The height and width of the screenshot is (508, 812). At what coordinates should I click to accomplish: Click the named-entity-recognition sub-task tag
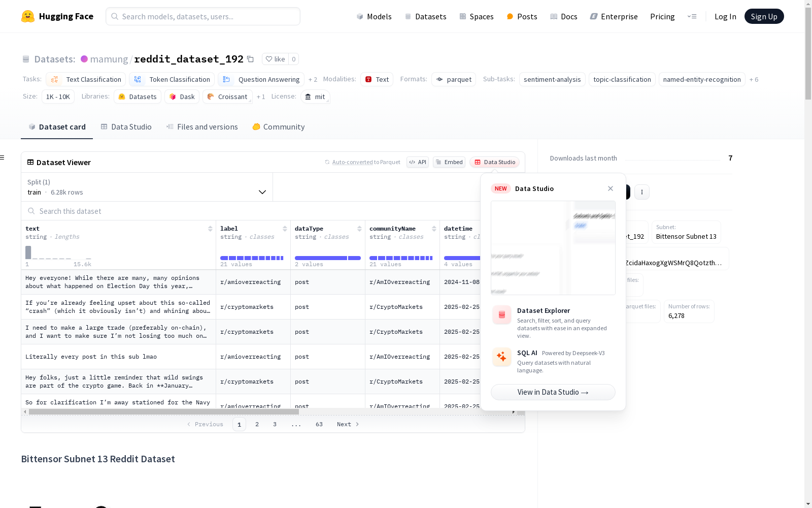tap(702, 79)
